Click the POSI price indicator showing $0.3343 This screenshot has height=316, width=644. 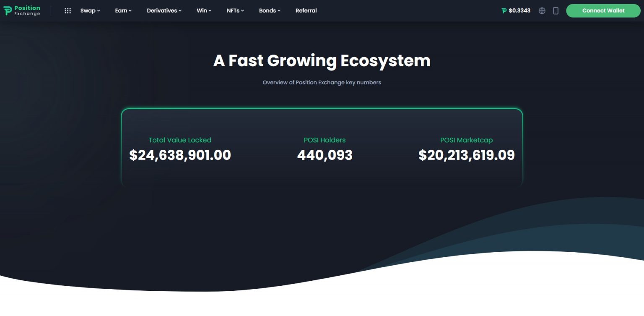coord(520,10)
